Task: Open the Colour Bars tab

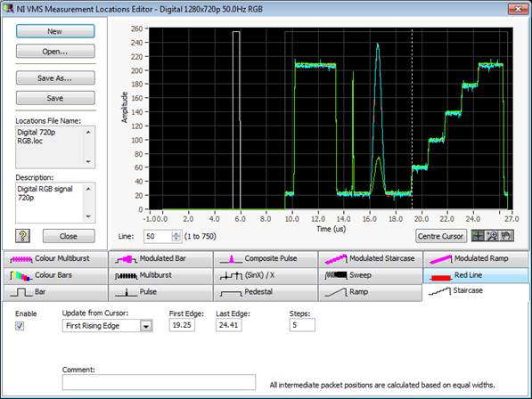Action: click(x=55, y=275)
